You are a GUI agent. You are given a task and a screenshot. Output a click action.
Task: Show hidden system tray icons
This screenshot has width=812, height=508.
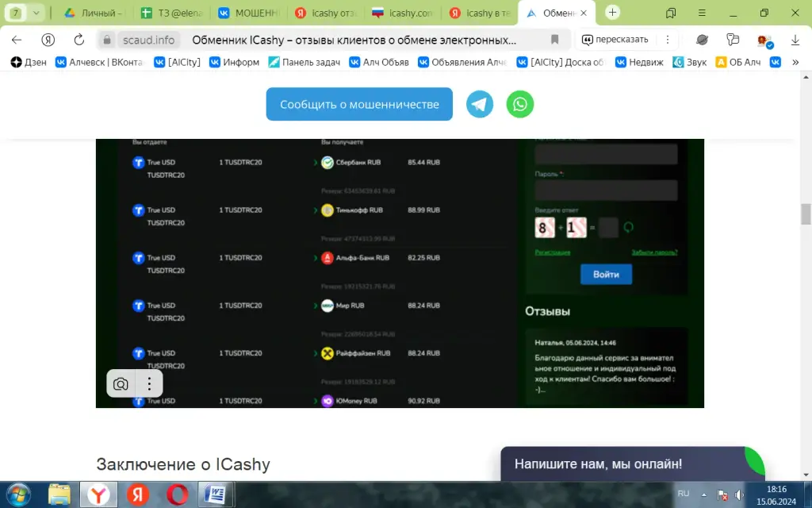pyautogui.click(x=704, y=495)
